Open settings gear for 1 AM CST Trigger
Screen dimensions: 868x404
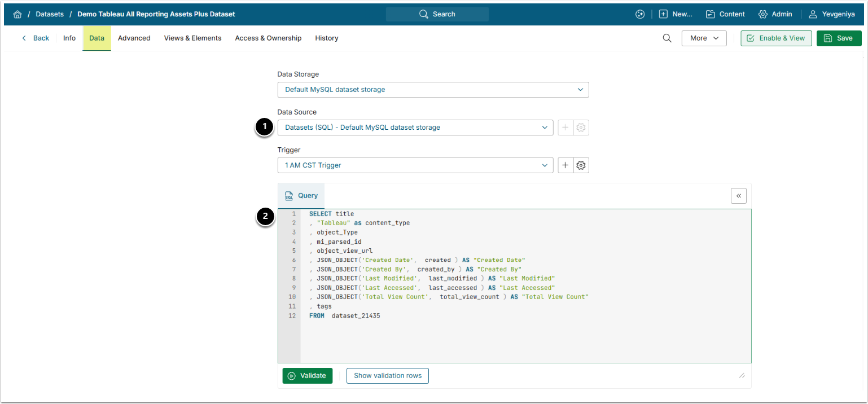pos(581,165)
